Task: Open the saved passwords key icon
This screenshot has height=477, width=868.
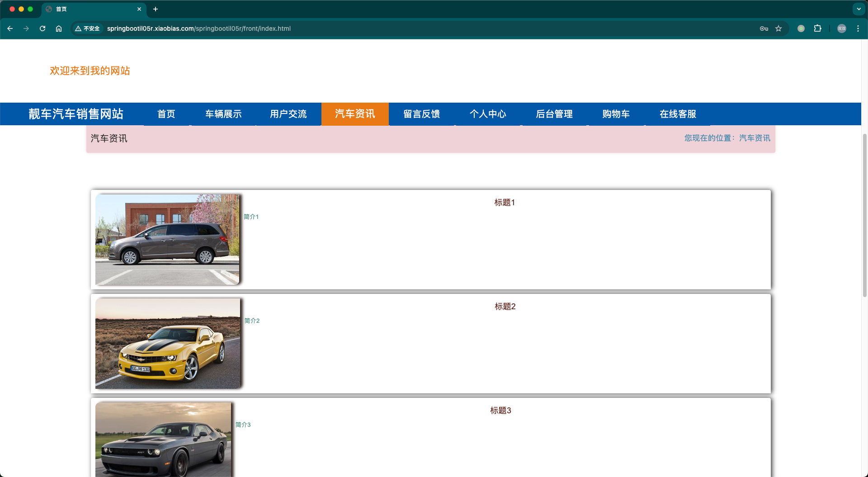Action: 764,28
